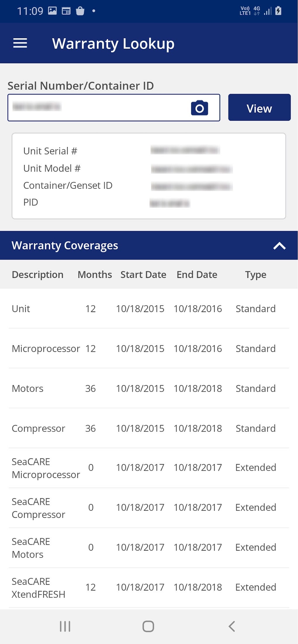Select the SeaCARE XtendFRESH coverage row
The height and width of the screenshot is (644, 298).
149,587
